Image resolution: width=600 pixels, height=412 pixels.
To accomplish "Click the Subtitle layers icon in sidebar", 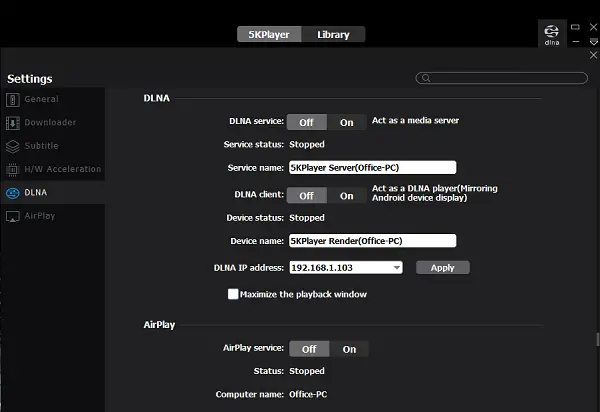I will tap(13, 146).
